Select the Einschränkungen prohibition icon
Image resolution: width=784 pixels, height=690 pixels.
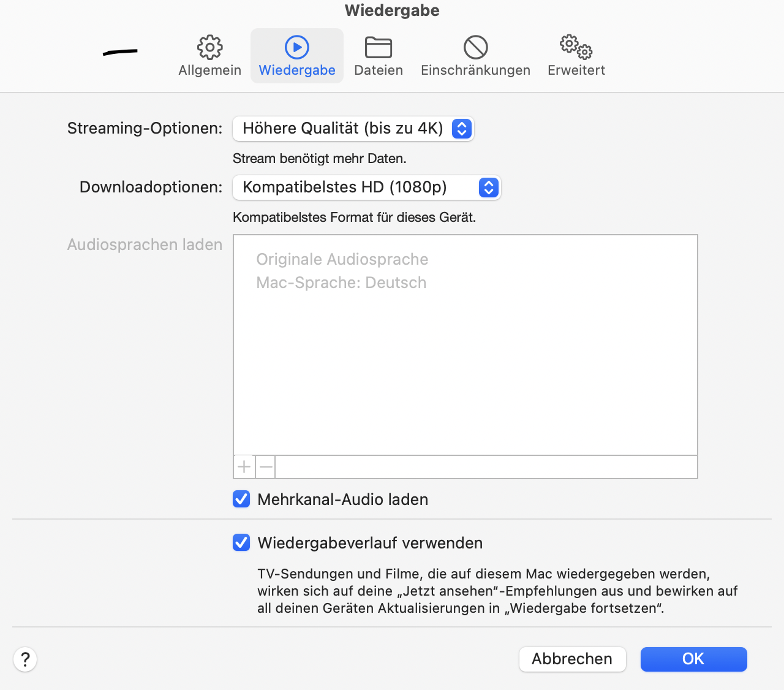click(x=475, y=47)
